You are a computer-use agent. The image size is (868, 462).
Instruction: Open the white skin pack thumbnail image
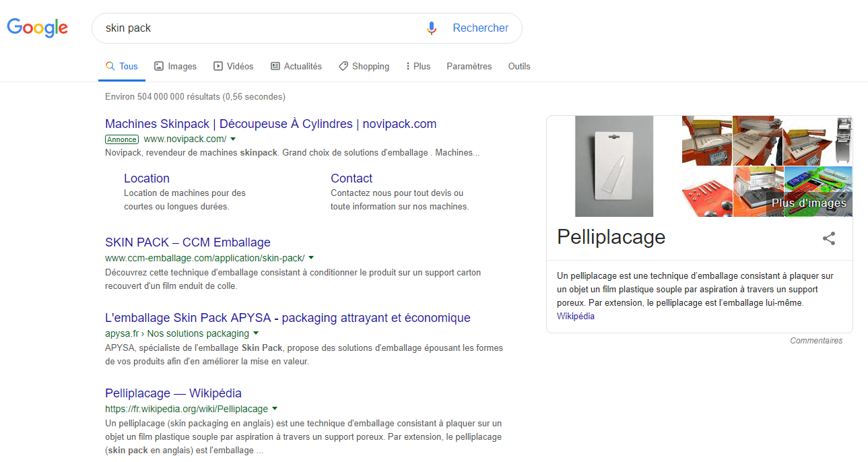click(613, 166)
